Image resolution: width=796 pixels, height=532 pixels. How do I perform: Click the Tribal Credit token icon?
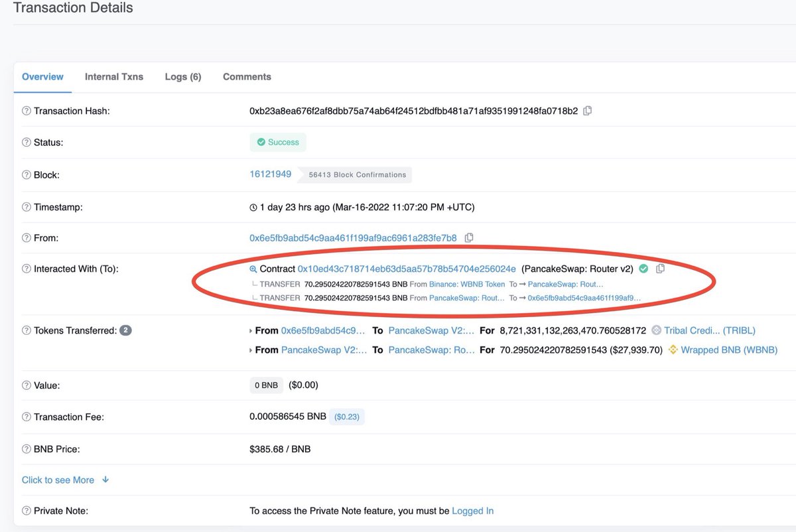click(x=657, y=330)
